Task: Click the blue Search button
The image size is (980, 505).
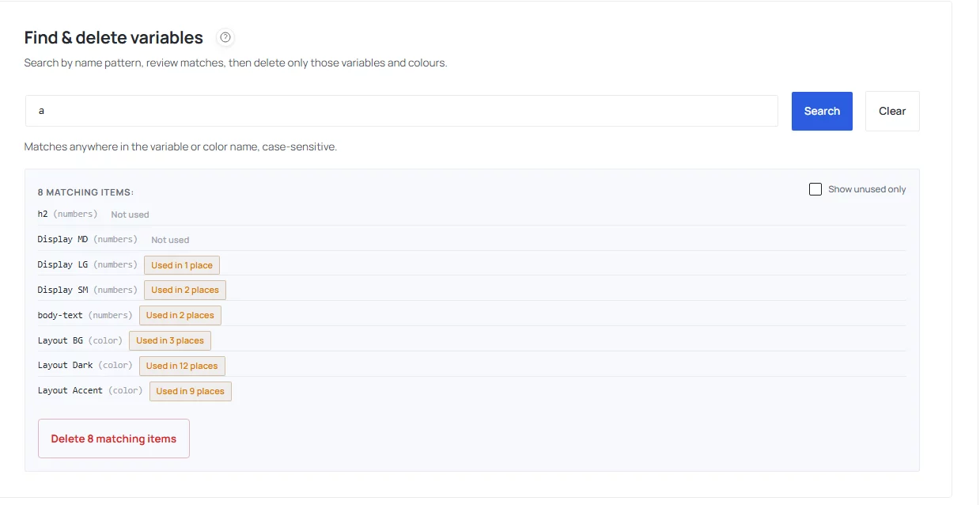Action: tap(822, 111)
